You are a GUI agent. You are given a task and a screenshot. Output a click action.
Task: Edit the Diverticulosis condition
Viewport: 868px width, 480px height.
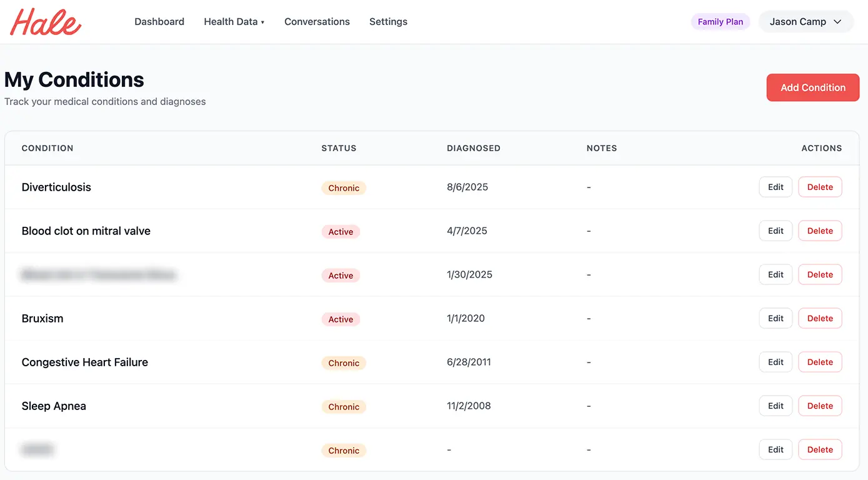776,187
